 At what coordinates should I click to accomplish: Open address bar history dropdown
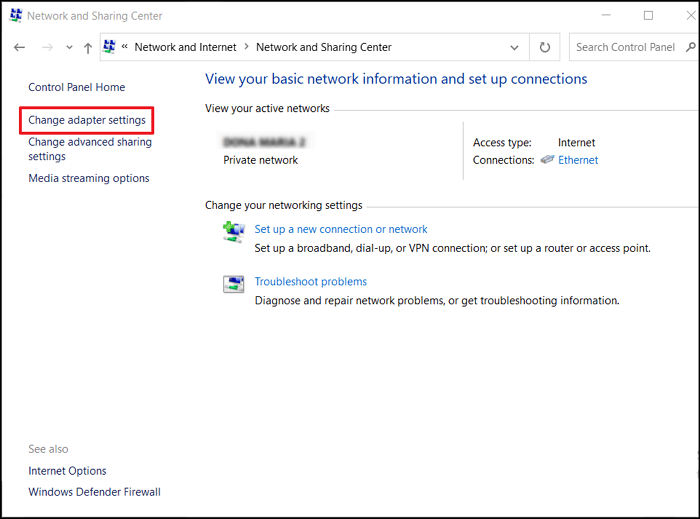coord(514,47)
